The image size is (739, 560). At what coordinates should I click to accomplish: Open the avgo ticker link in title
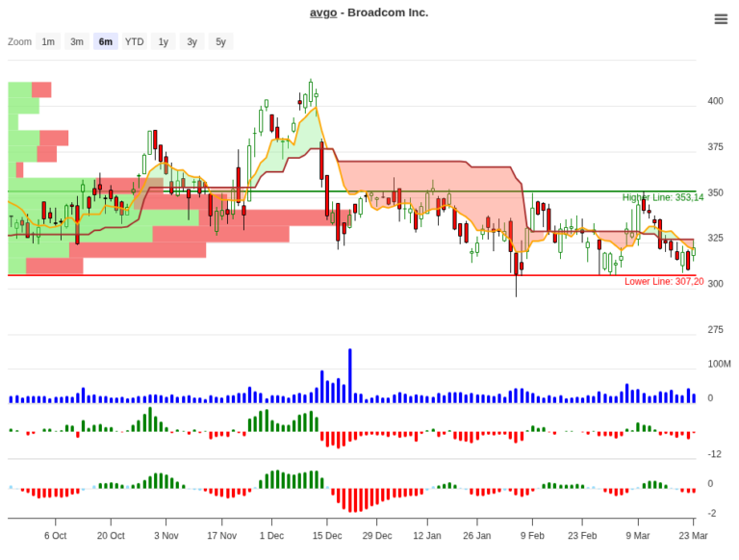click(x=323, y=13)
